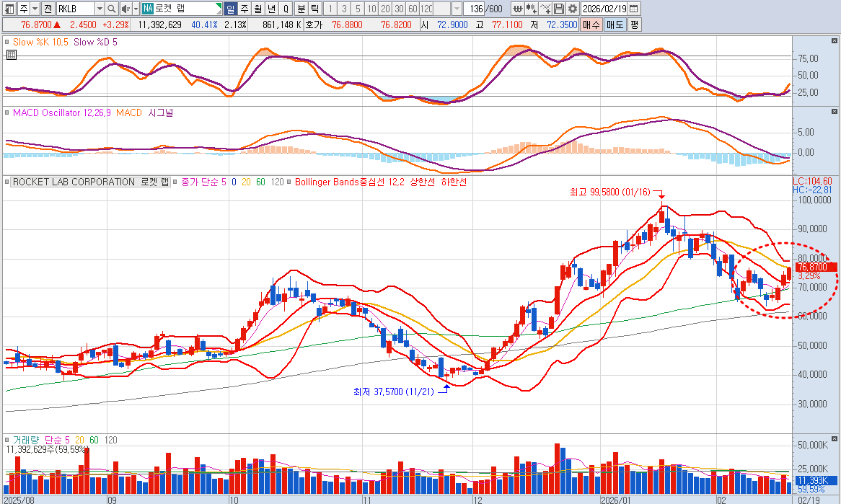The height and width of the screenshot is (504, 841).
Task: Open the dropdown arrow beside the 주 button
Action: coord(35,9)
